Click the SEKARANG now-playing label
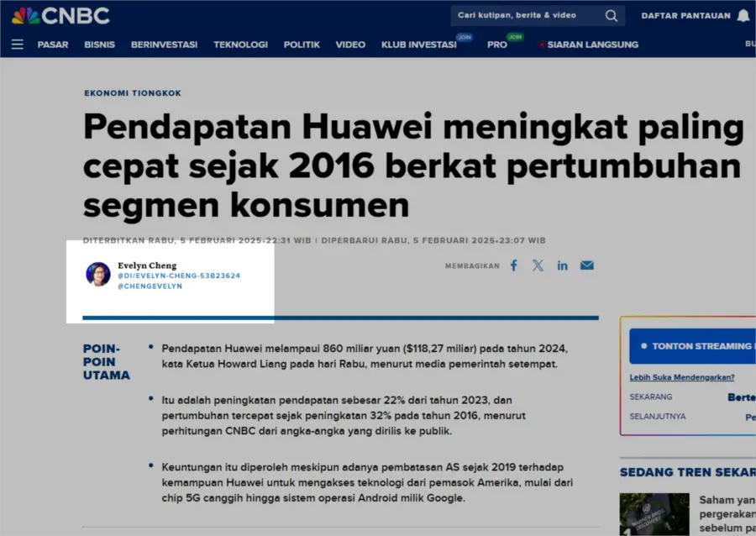Image resolution: width=756 pixels, height=536 pixels. click(650, 397)
